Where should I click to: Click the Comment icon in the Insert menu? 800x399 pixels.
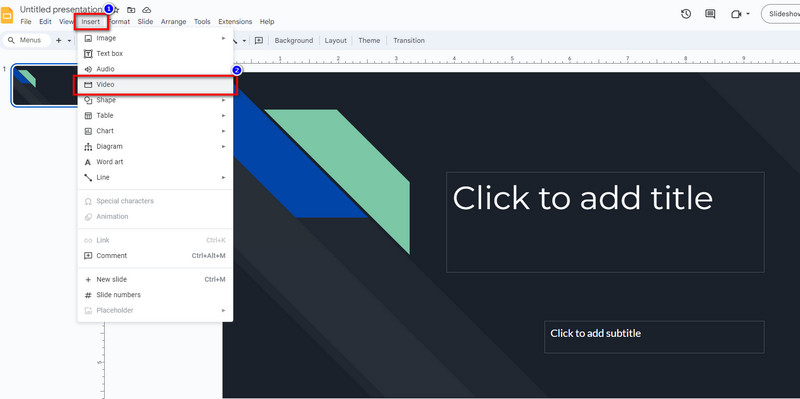click(88, 256)
